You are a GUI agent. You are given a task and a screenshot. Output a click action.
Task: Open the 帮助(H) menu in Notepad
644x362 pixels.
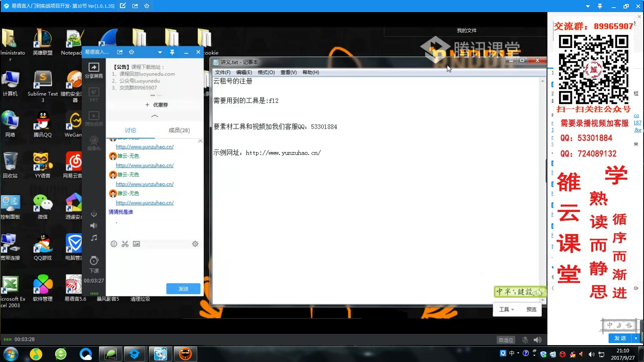pos(311,72)
